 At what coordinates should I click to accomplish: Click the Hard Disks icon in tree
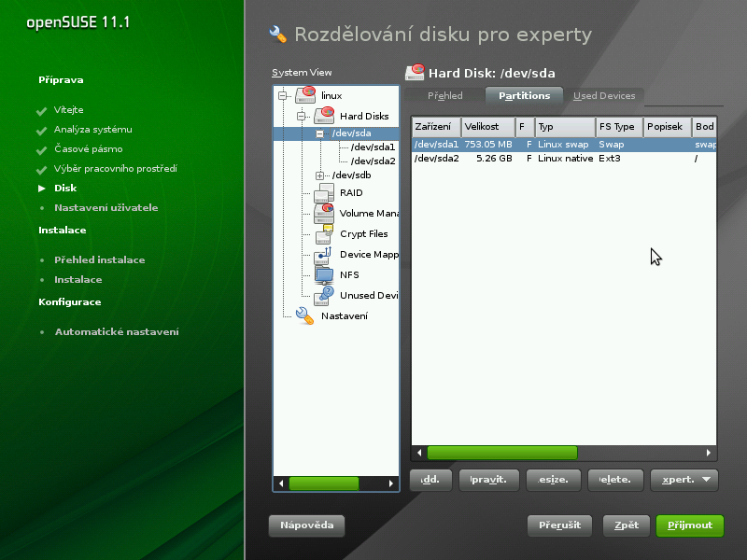pos(324,116)
